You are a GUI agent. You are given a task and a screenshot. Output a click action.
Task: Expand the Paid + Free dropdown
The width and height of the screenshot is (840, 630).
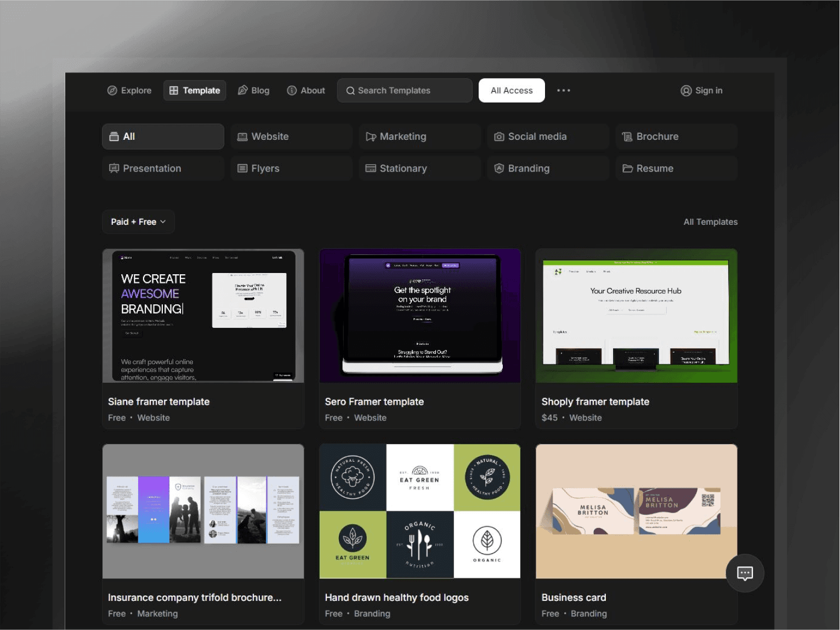point(138,222)
